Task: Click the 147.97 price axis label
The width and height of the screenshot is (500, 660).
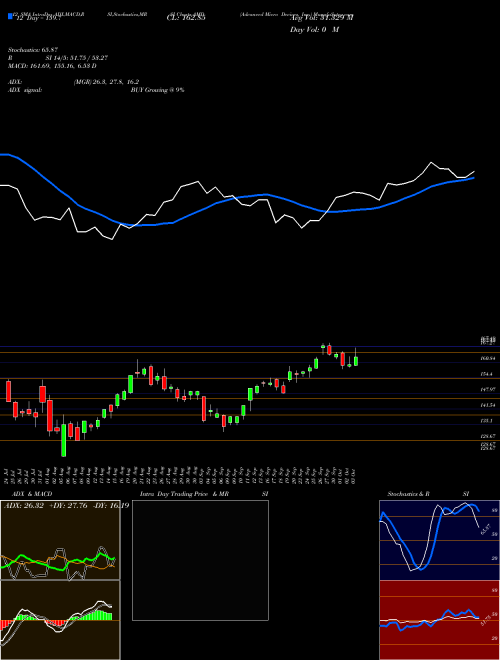Action: pyautogui.click(x=487, y=390)
